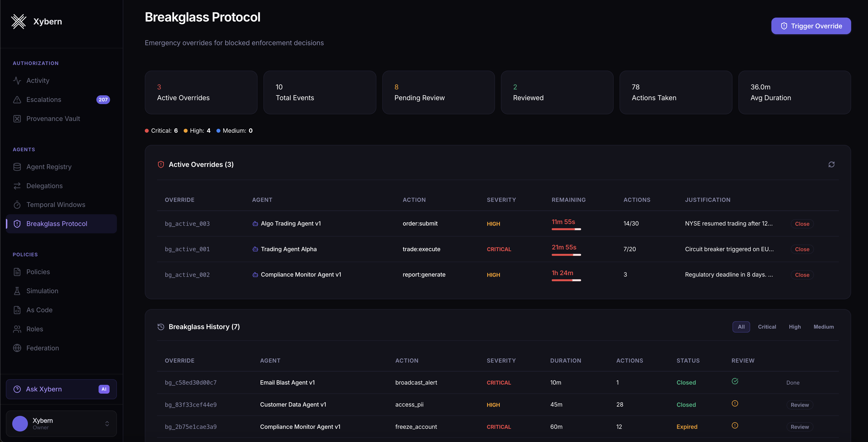Click the refresh icon in Active Overrides
The height and width of the screenshot is (442, 868).
831,164
